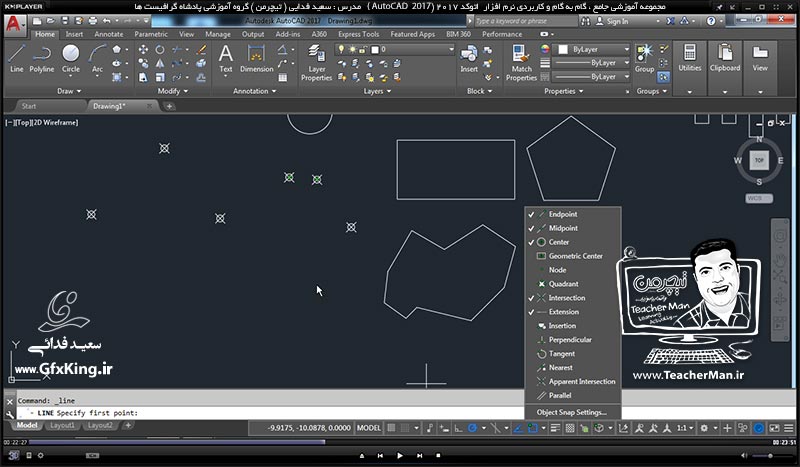800x467 pixels.
Task: Open the Help question mark icon
Action: tap(711, 21)
